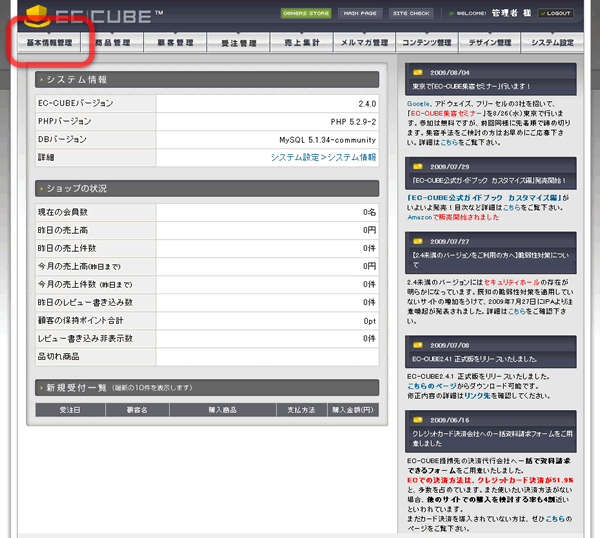Click the 顧客名 column header
The width and height of the screenshot is (600, 538).
[x=137, y=410]
